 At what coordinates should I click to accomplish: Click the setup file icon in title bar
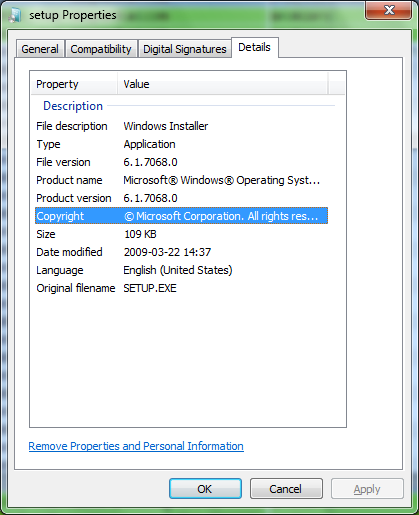coord(15,15)
